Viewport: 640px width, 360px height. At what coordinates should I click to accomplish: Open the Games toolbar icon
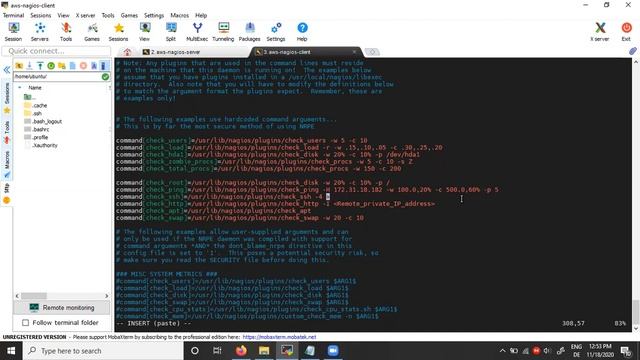(x=92, y=32)
